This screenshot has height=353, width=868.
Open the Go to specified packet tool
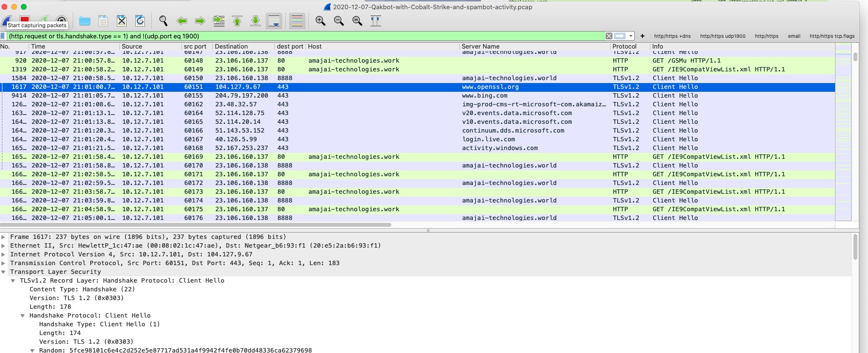[219, 21]
